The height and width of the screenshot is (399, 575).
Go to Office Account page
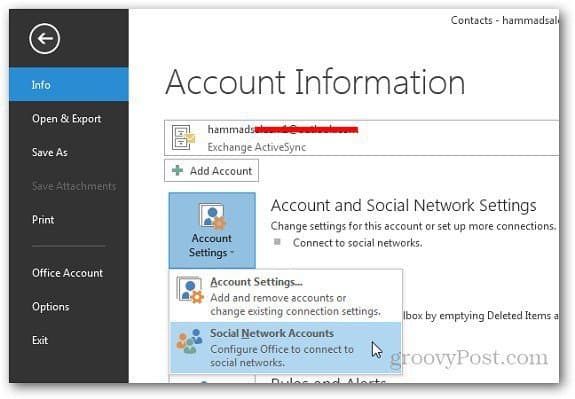pos(67,273)
